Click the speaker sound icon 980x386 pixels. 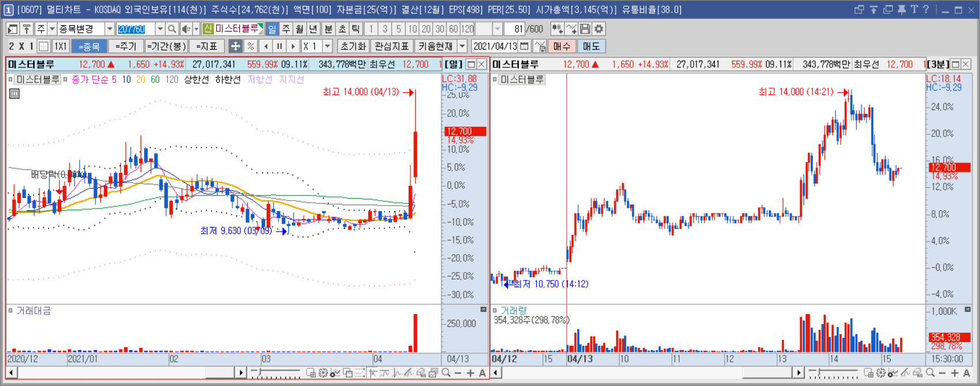point(186,29)
